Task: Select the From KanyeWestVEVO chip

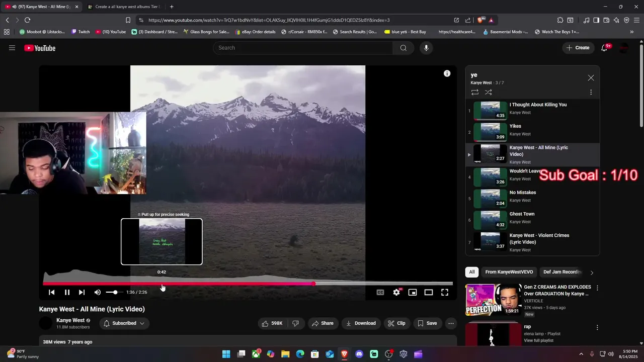Action: click(509, 272)
